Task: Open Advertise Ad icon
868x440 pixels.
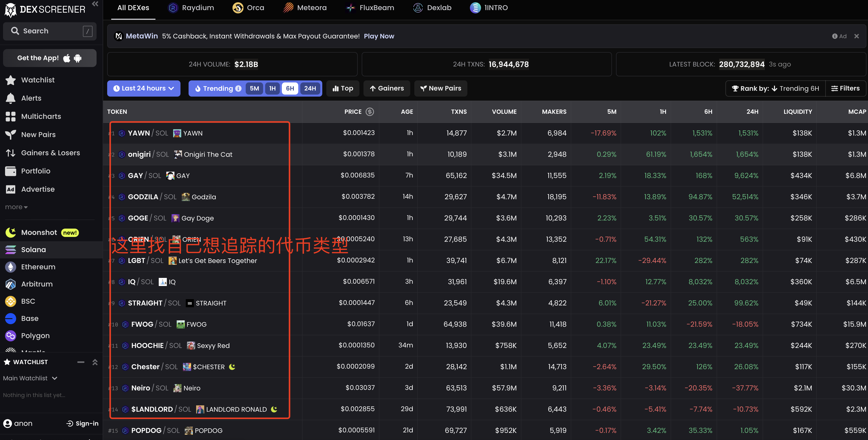Action: [x=10, y=189]
